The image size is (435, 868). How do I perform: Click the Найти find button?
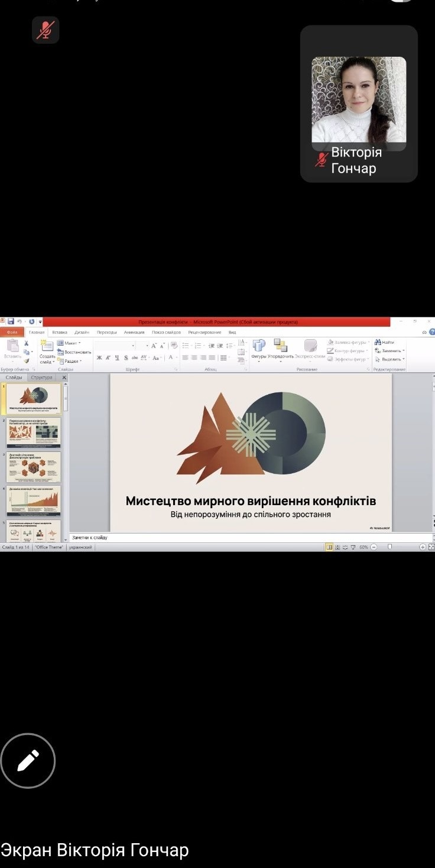(x=385, y=342)
